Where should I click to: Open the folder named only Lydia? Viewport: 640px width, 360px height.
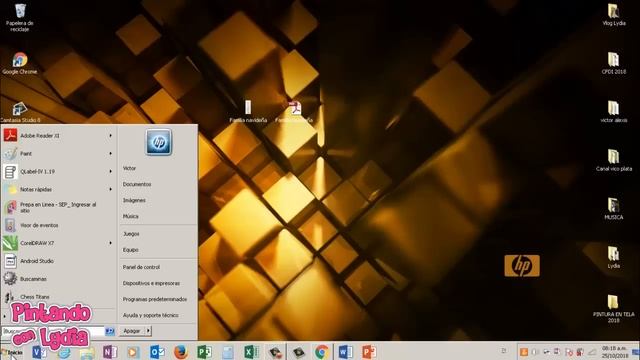pyautogui.click(x=613, y=257)
